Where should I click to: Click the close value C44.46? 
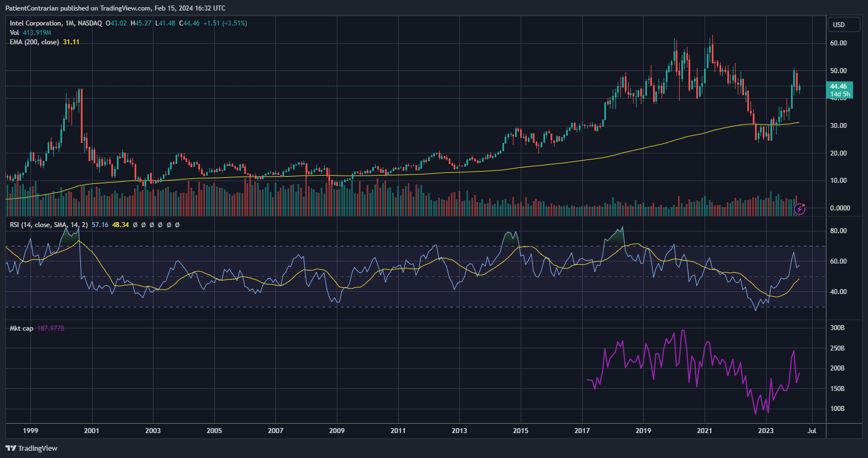(189, 23)
